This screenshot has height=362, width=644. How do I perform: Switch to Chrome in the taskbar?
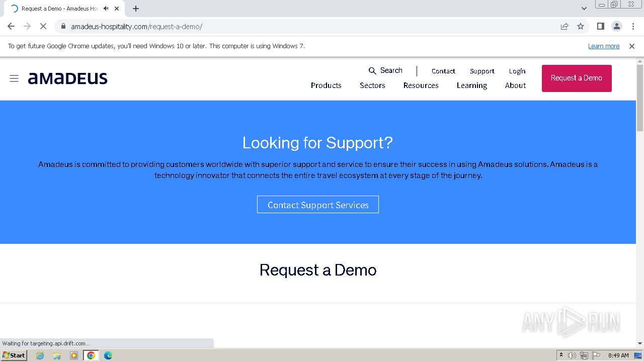tap(91, 355)
